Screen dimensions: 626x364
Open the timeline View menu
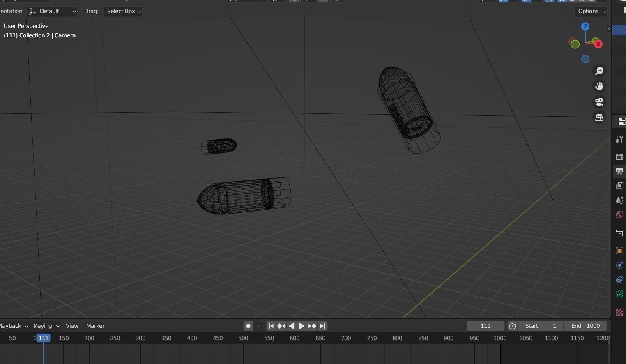click(72, 326)
